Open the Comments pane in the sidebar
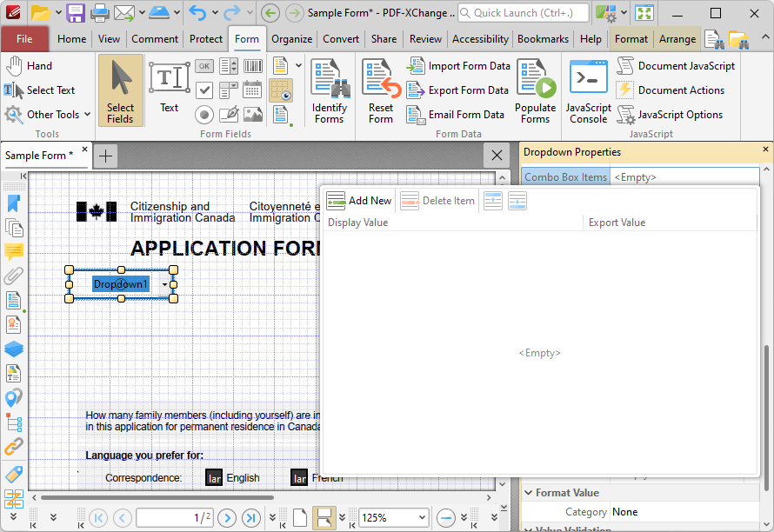 14,252
